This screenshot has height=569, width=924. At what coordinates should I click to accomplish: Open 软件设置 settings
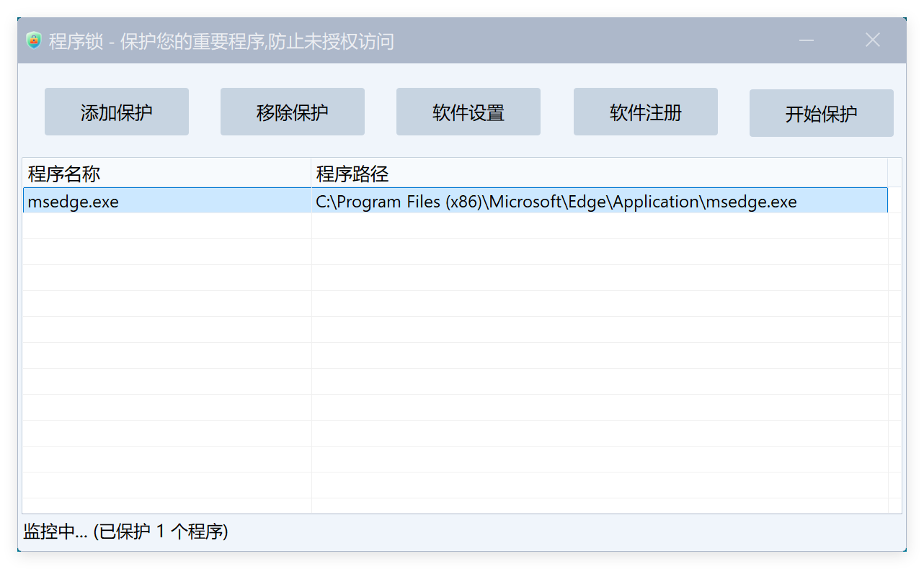point(468,112)
